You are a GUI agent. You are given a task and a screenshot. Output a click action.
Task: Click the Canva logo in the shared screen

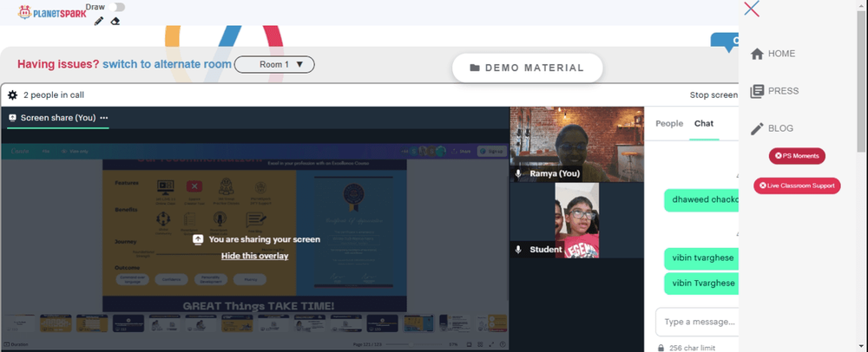coord(19,151)
